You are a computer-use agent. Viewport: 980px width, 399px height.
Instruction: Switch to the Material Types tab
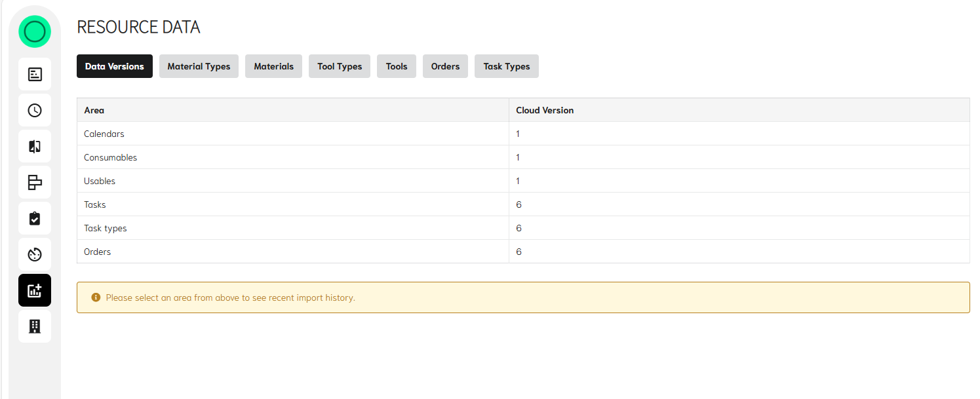point(199,66)
